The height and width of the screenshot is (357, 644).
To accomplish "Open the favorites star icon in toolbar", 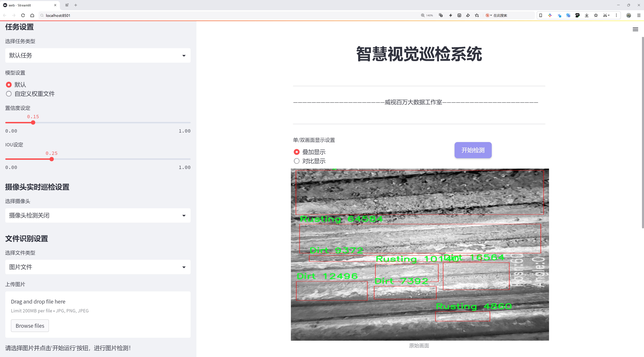I will tap(596, 15).
